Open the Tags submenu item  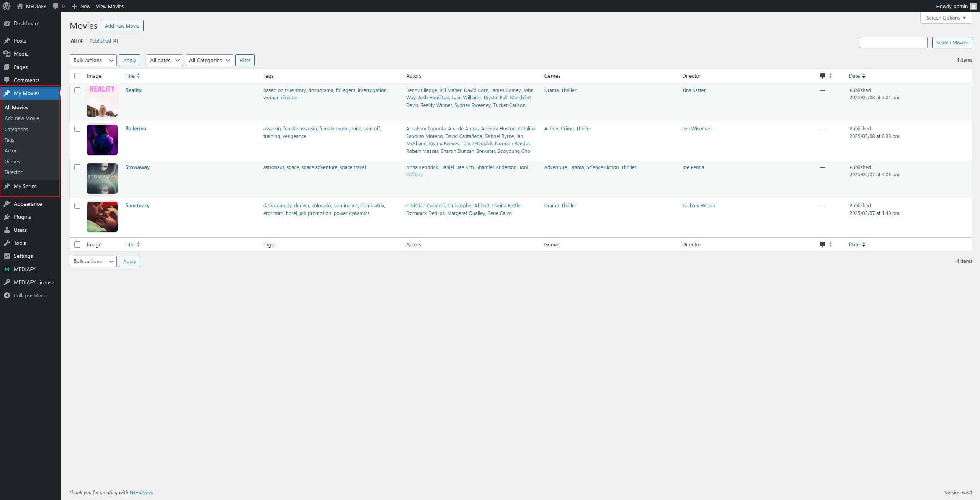(x=9, y=140)
